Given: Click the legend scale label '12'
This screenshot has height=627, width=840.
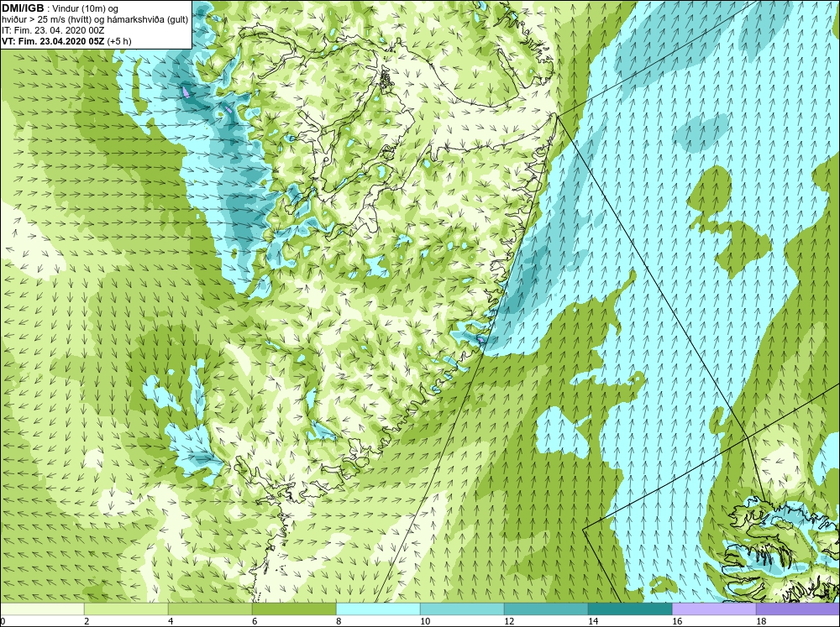Looking at the screenshot, I should coord(509,621).
